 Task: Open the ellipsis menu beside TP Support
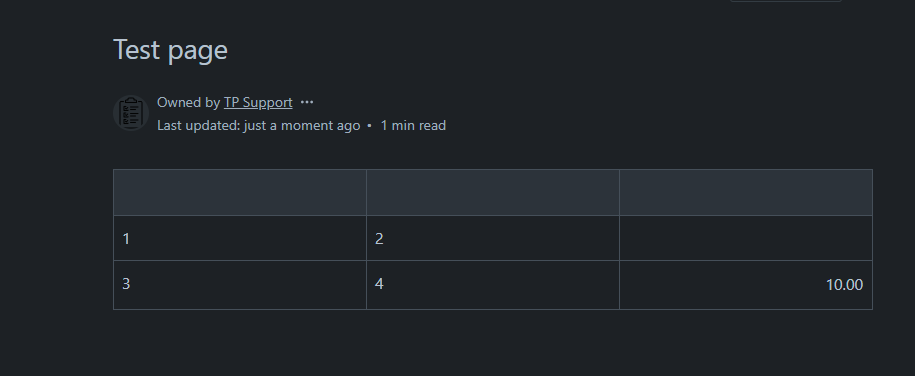307,102
